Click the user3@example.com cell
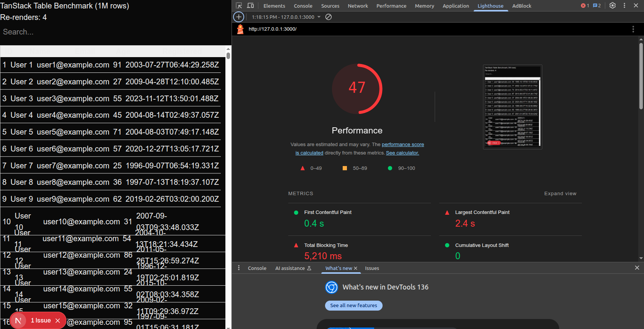 [73, 99]
